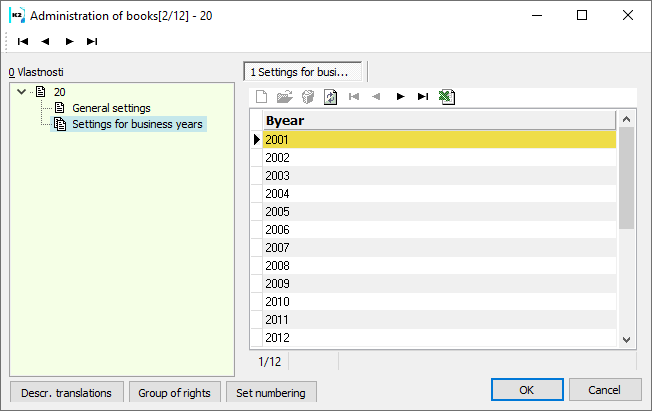Open the Settings for business years tab

coord(305,72)
